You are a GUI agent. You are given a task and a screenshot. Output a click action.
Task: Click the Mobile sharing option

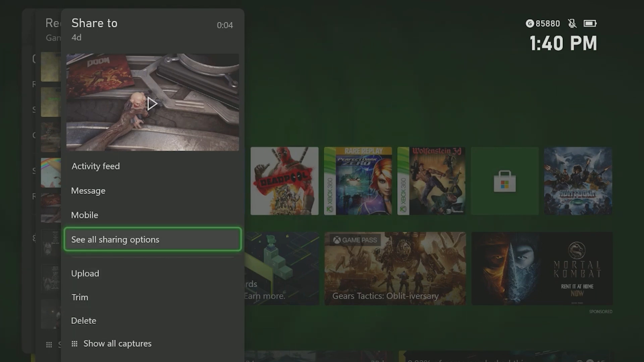pyautogui.click(x=85, y=215)
